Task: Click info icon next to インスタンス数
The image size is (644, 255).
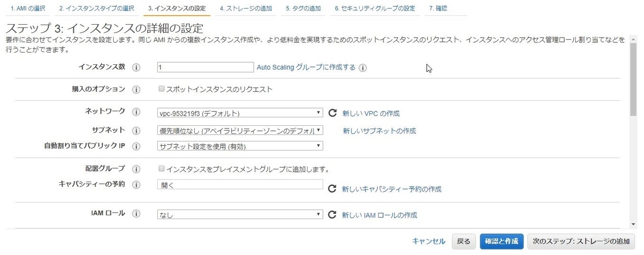Action: point(136,67)
